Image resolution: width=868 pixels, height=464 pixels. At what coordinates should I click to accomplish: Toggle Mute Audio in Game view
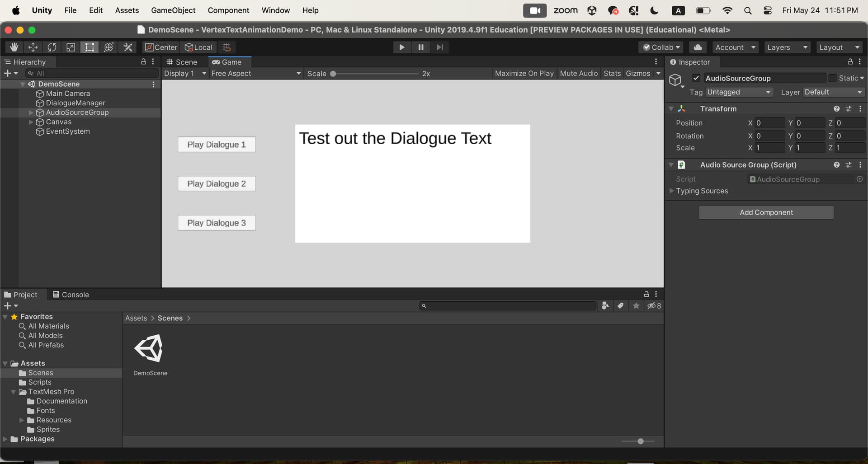pyautogui.click(x=578, y=73)
